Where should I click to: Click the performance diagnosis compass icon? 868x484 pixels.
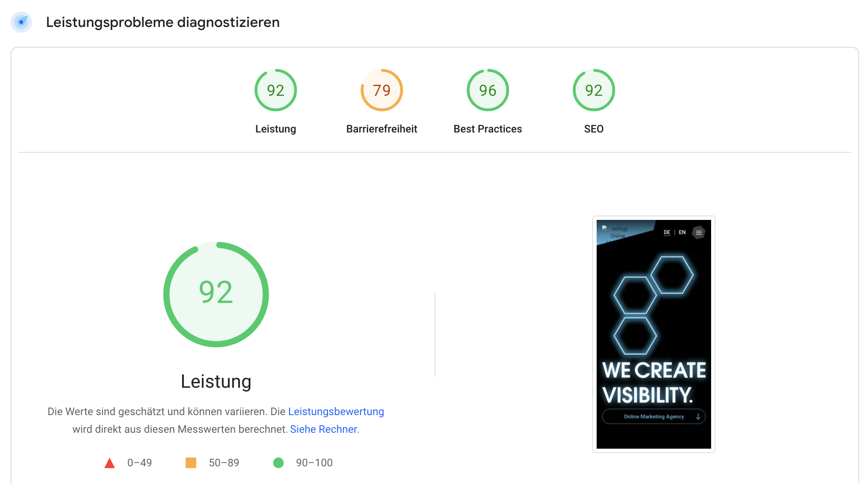21,22
